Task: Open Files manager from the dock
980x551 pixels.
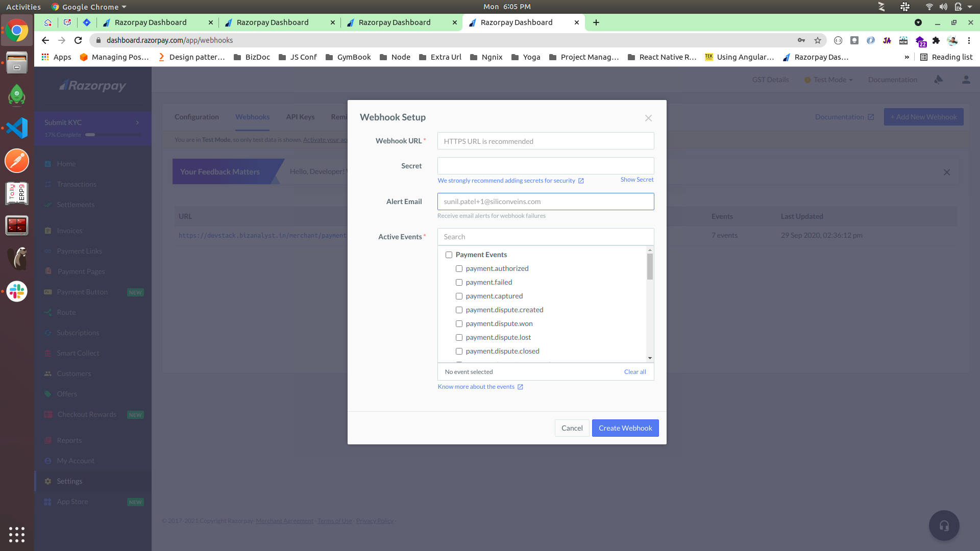Action: (x=17, y=63)
